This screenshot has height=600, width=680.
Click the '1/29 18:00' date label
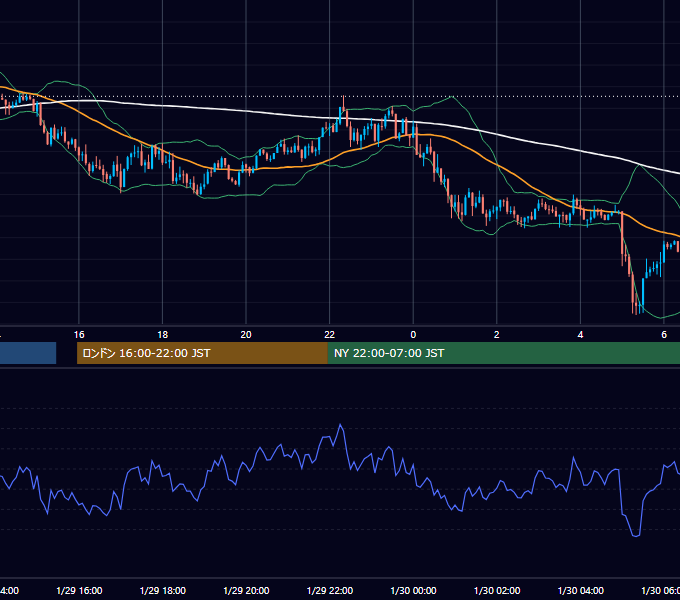click(163, 590)
